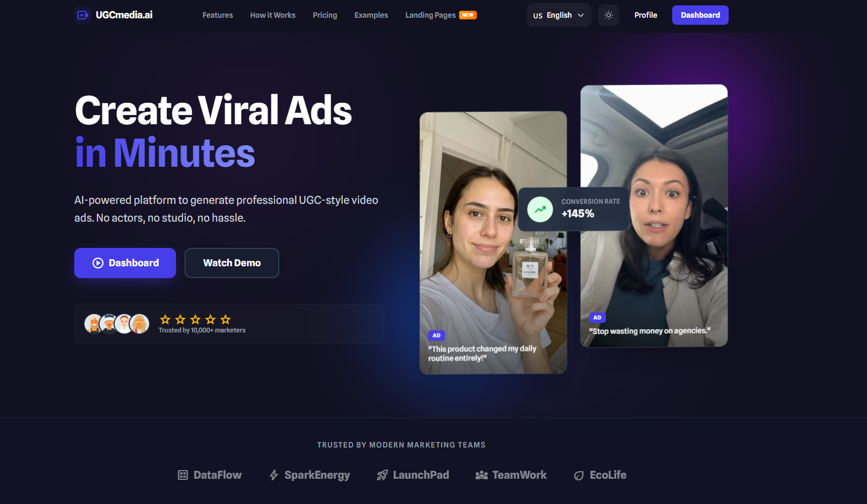The width and height of the screenshot is (867, 504).
Task: Click the LaunchPad rocket icon
Action: [382, 474]
